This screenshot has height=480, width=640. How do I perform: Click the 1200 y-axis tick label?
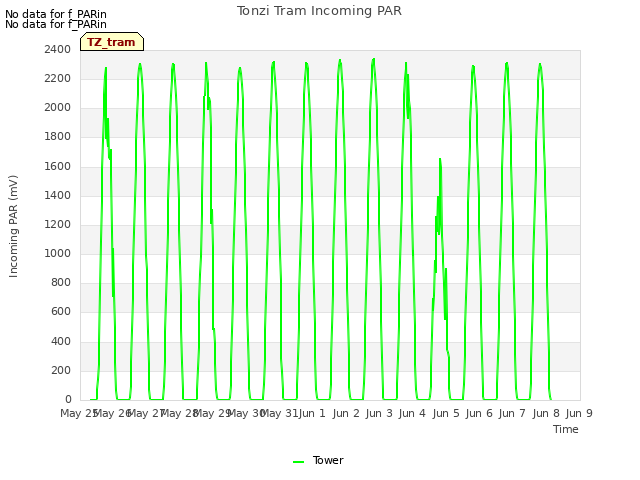point(58,224)
